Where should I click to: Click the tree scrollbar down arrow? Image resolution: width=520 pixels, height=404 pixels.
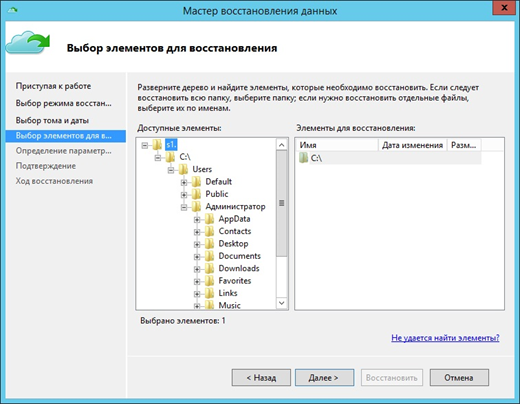[282, 303]
